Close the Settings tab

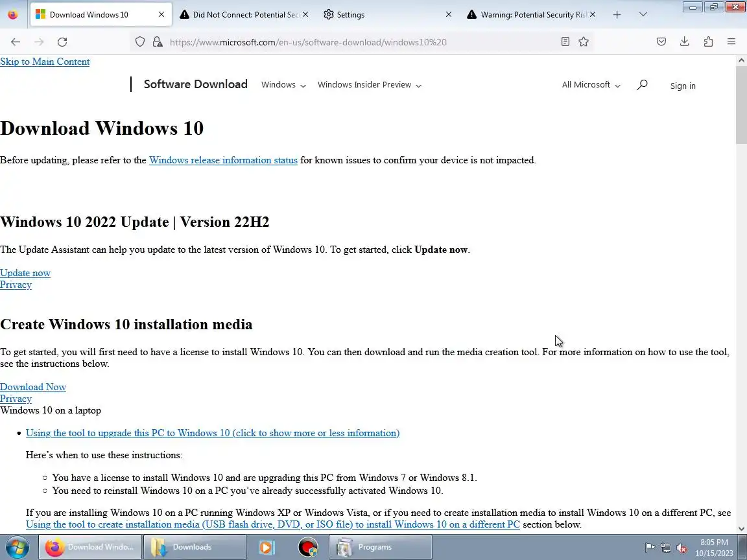(x=448, y=15)
